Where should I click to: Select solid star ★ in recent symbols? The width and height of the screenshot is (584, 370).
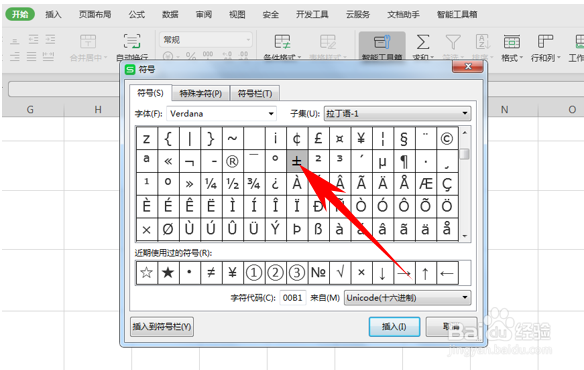168,273
